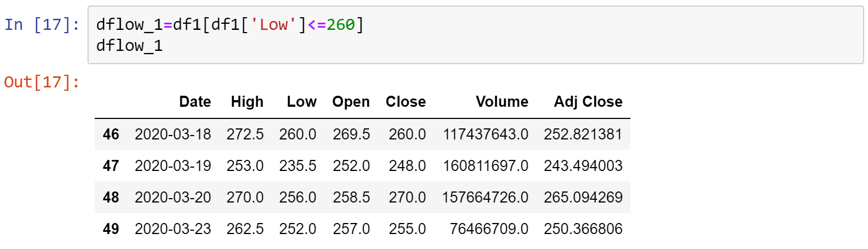
Task: Click the dflow_1 text on second code line
Action: (129, 46)
